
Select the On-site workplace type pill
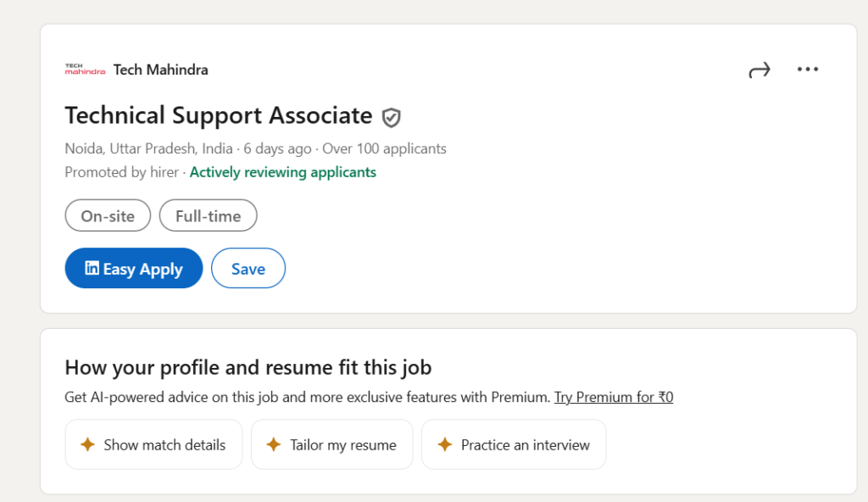[x=108, y=215]
